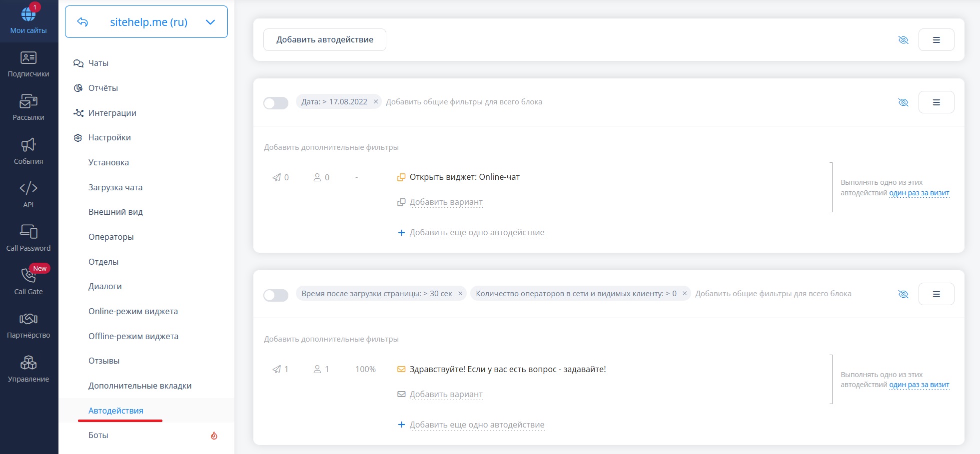Screen dimensions: 980x454
Task: Enable the 30 сек block toggle
Action: click(276, 295)
